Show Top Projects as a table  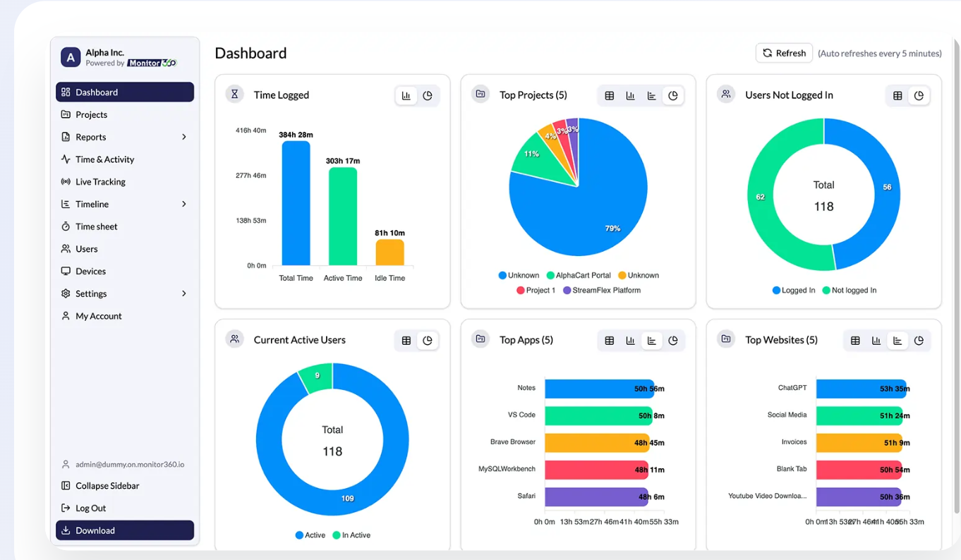610,96
